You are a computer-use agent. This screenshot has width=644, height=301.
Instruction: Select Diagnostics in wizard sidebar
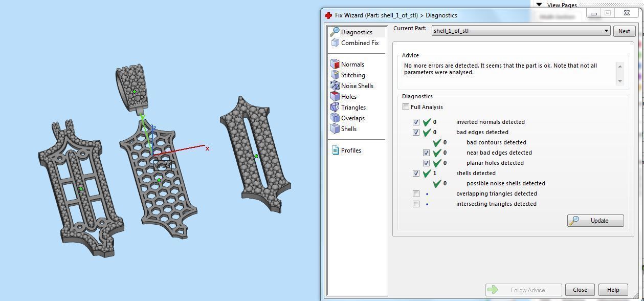(357, 32)
